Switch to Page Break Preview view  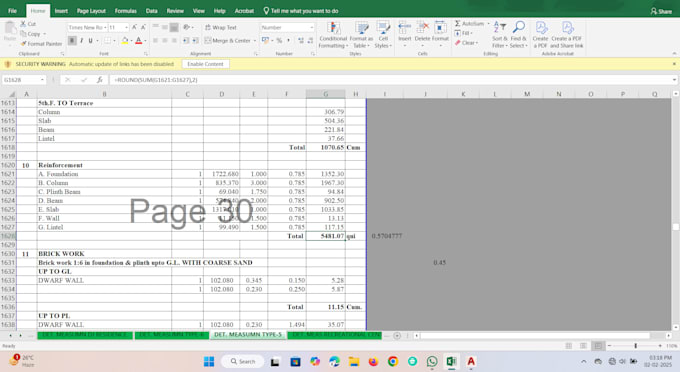point(598,346)
